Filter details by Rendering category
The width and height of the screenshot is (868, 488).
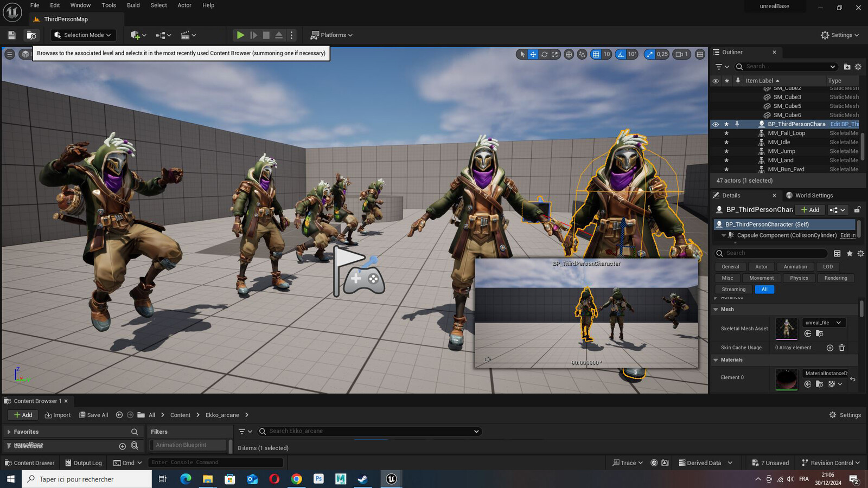click(835, 278)
